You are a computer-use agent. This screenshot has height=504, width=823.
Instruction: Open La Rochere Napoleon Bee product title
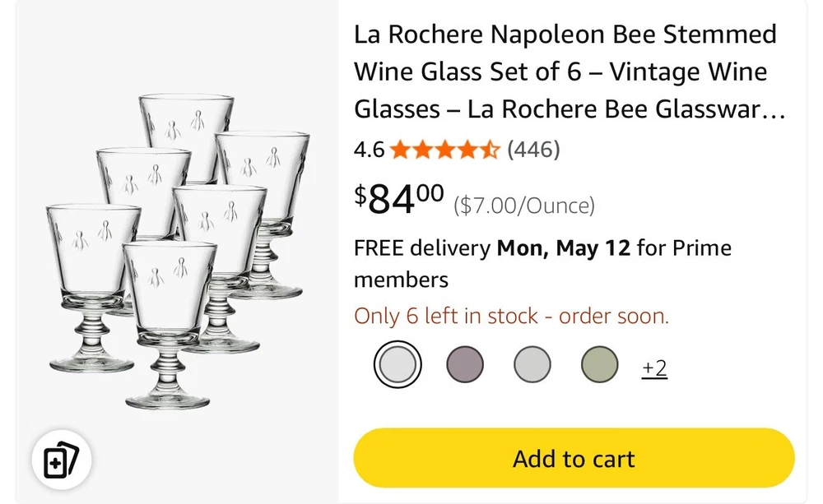click(568, 72)
